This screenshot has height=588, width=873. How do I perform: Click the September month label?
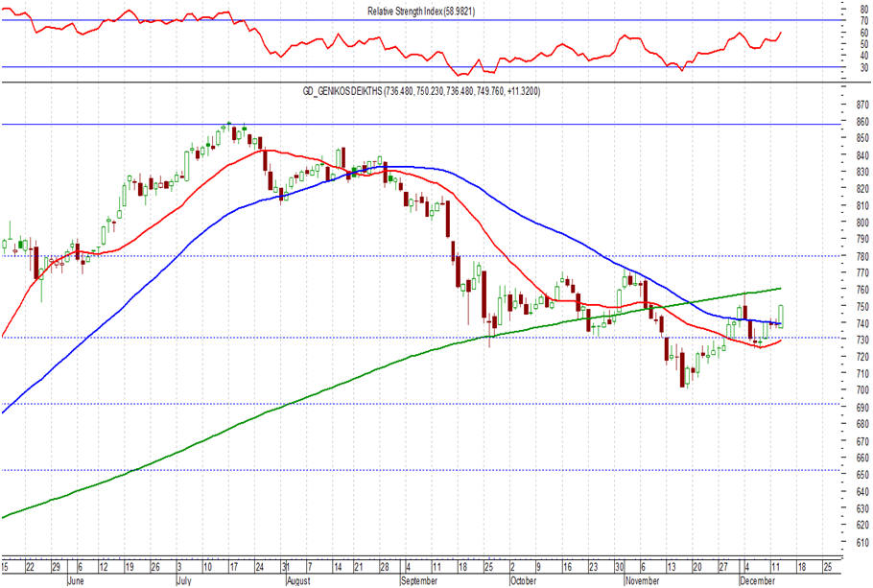click(418, 580)
